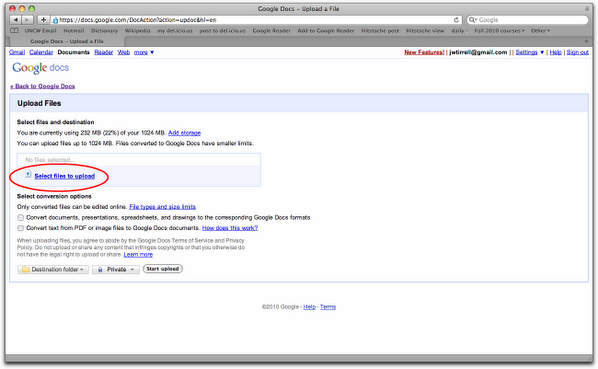This screenshot has height=369, width=598.
Task: Click the footer Terms link
Action: [328, 307]
